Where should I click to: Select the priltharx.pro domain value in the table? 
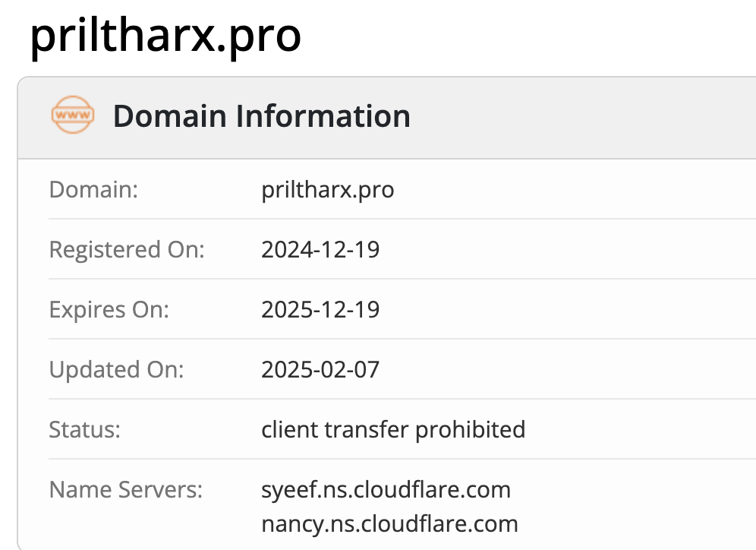coord(327,189)
